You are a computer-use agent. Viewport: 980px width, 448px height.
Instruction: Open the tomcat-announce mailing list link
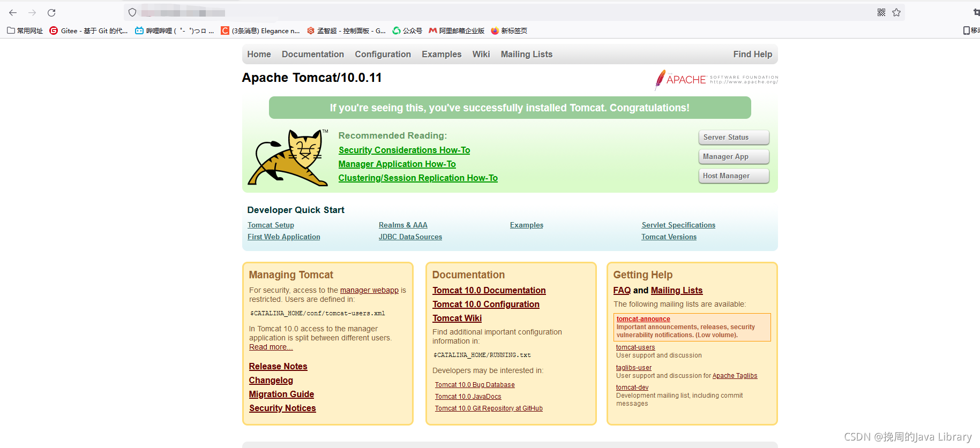coord(643,319)
